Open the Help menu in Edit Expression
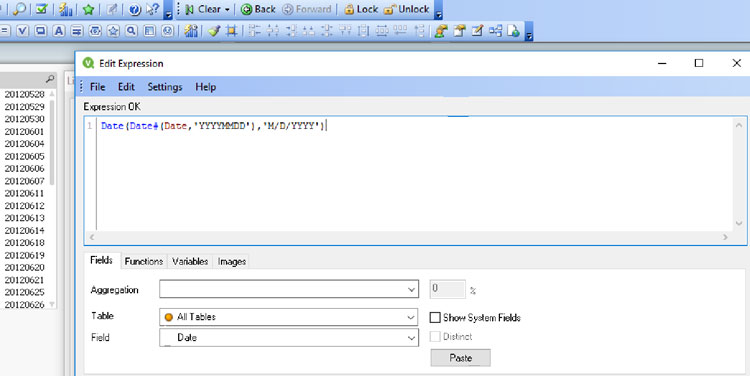750x376 pixels. (206, 87)
